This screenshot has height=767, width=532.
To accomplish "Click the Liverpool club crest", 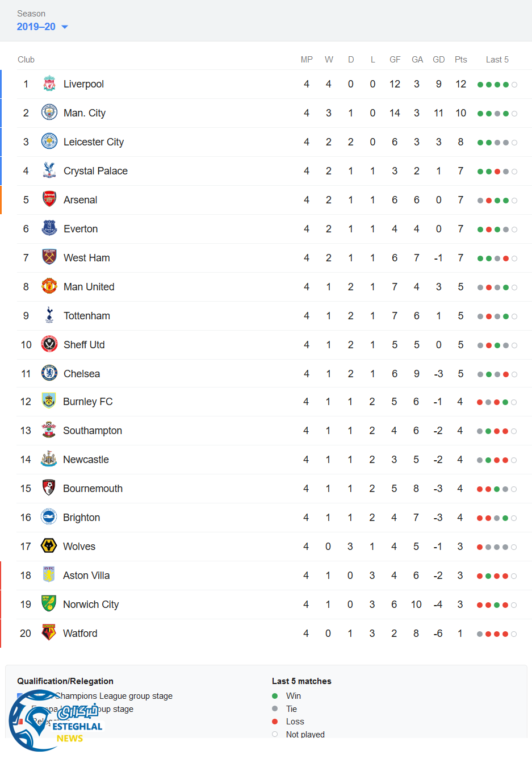I will coord(49,84).
